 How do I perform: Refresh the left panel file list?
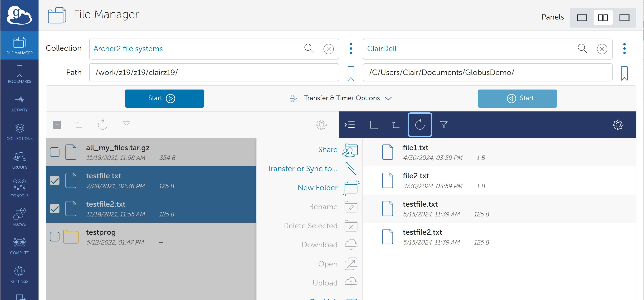102,124
